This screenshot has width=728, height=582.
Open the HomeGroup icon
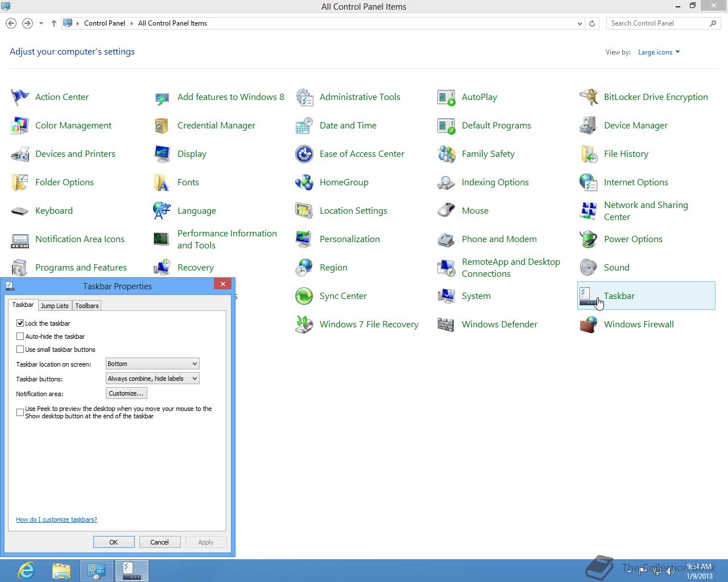click(x=304, y=182)
